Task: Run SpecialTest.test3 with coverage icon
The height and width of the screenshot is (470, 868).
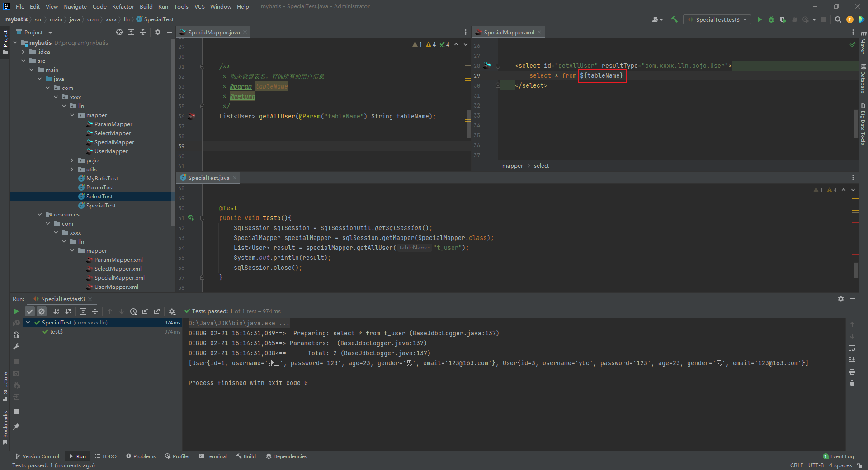Action: tap(783, 19)
